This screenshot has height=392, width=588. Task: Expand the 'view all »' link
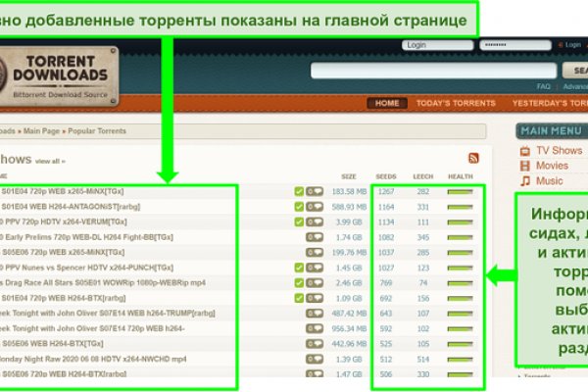(51, 161)
